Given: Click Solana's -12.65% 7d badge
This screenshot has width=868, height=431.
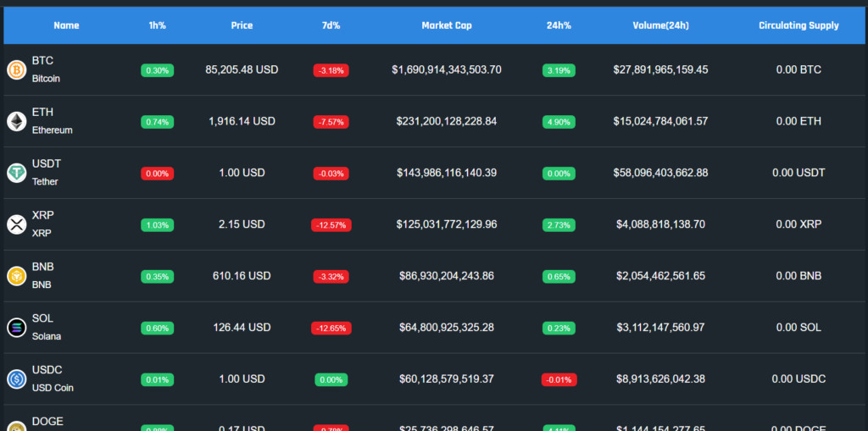Looking at the screenshot, I should point(331,328).
